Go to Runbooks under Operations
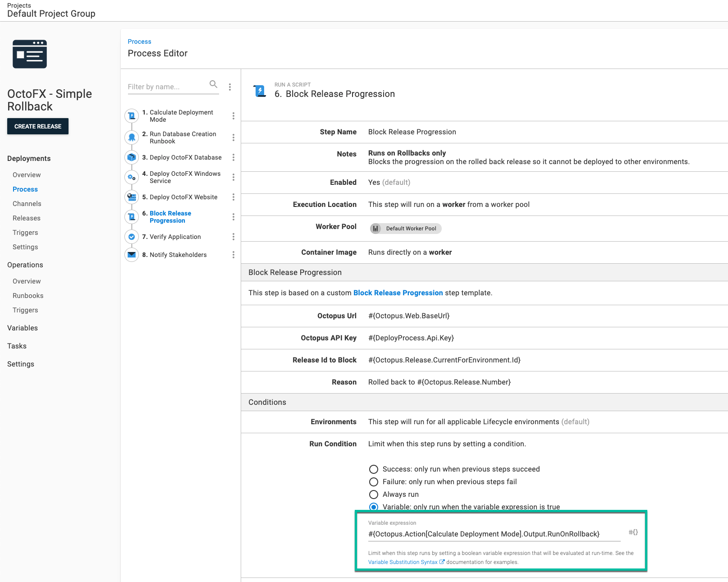728x582 pixels. (x=28, y=296)
